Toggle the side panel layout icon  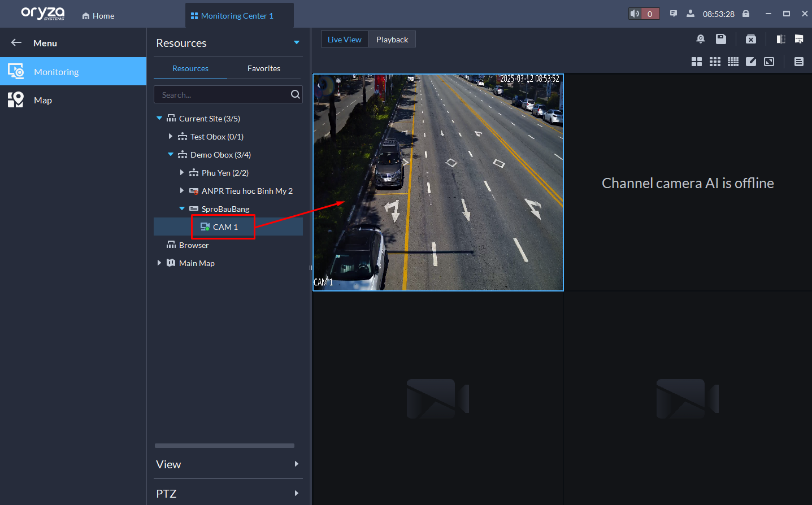pyautogui.click(x=781, y=39)
